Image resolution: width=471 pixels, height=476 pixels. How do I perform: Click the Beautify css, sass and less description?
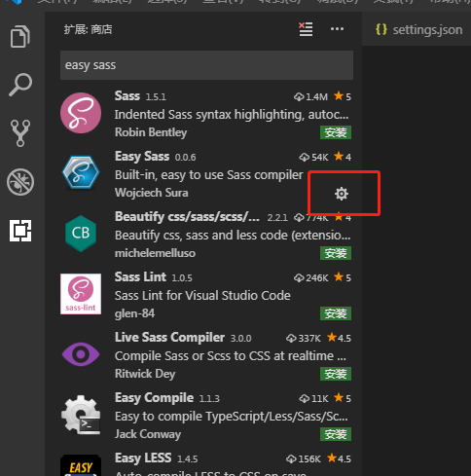point(233,236)
